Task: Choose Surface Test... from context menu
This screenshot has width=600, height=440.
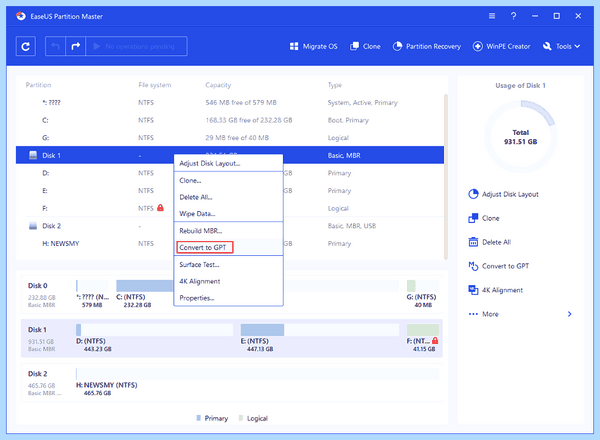Action: coord(228,265)
